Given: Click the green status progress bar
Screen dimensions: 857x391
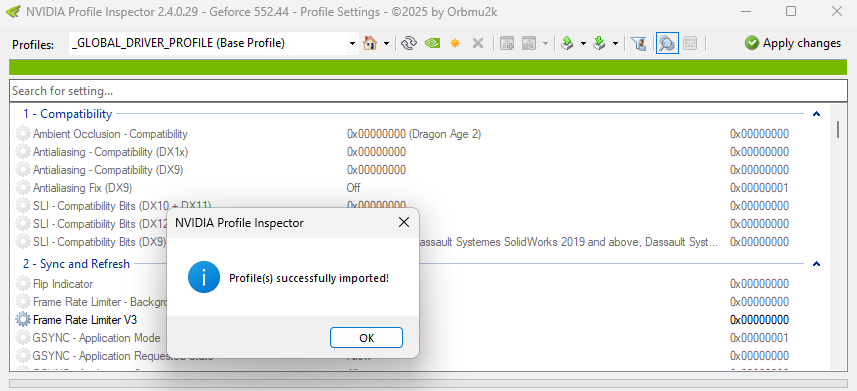Looking at the screenshot, I should [428, 67].
